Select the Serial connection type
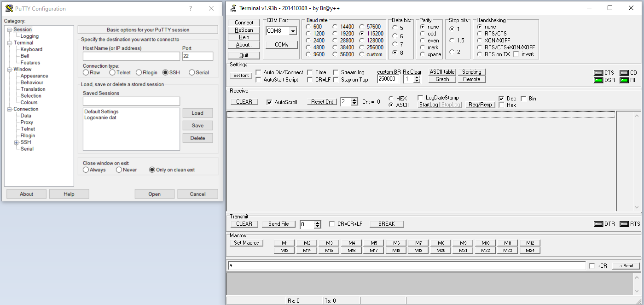This screenshot has height=305, width=644. pos(192,72)
